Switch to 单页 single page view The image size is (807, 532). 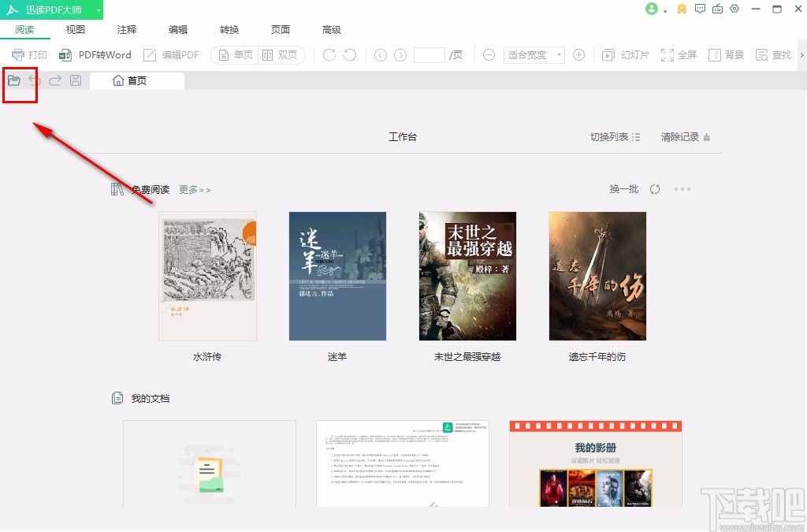[x=234, y=54]
